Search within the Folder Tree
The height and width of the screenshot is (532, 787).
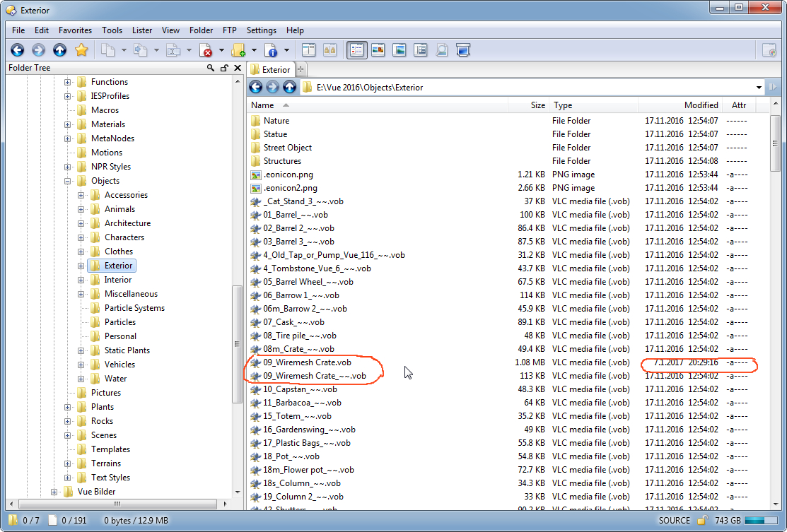210,68
